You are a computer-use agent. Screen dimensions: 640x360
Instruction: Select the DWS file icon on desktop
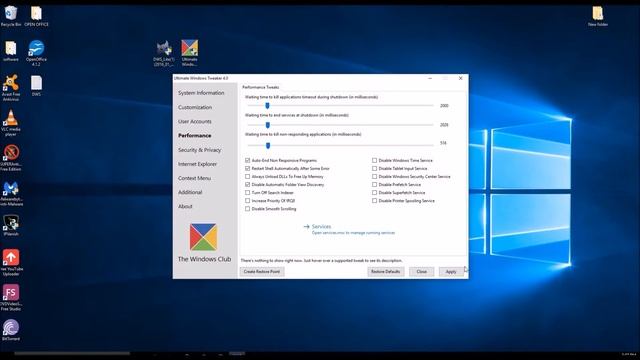[36, 86]
